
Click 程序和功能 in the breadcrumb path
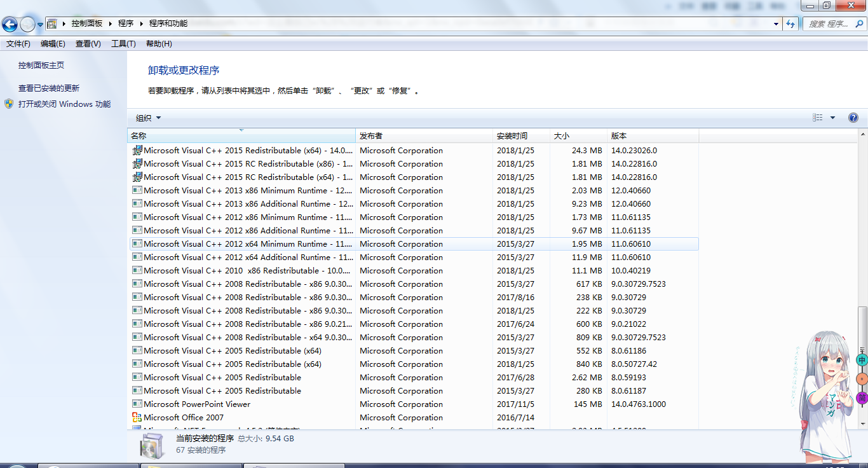click(x=168, y=24)
